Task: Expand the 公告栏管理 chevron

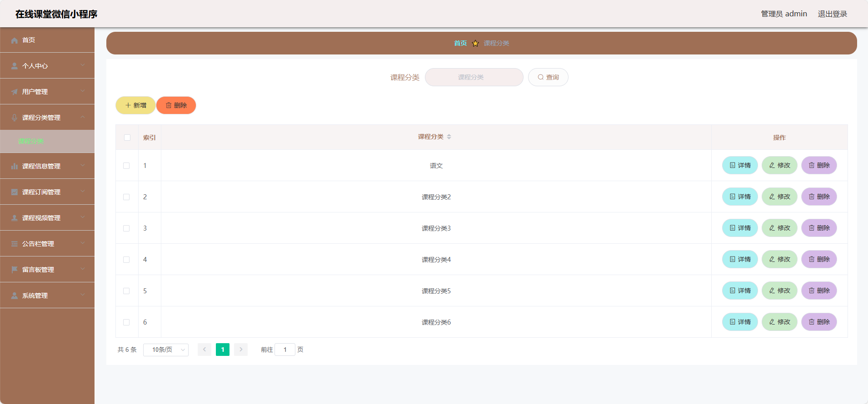Action: pos(83,243)
